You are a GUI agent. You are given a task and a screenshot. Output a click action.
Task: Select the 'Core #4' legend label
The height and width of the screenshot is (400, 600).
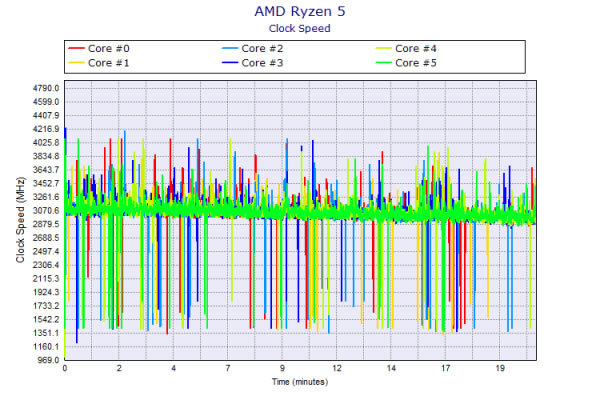point(416,49)
